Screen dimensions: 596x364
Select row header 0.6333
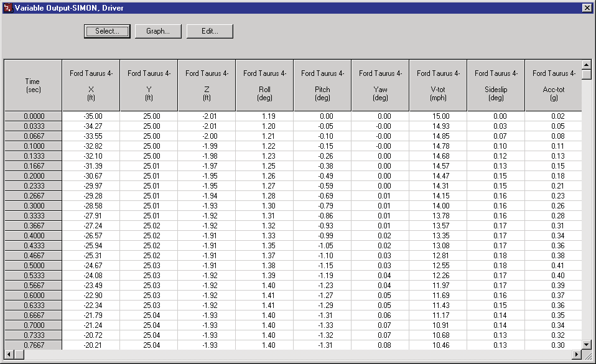(33, 306)
